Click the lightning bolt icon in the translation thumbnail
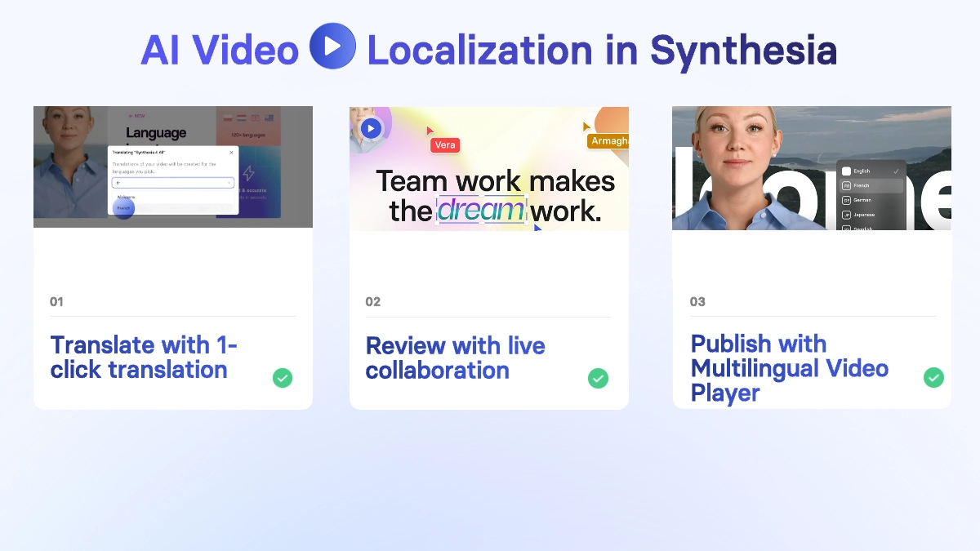Screen dimensions: 980x551 point(248,173)
